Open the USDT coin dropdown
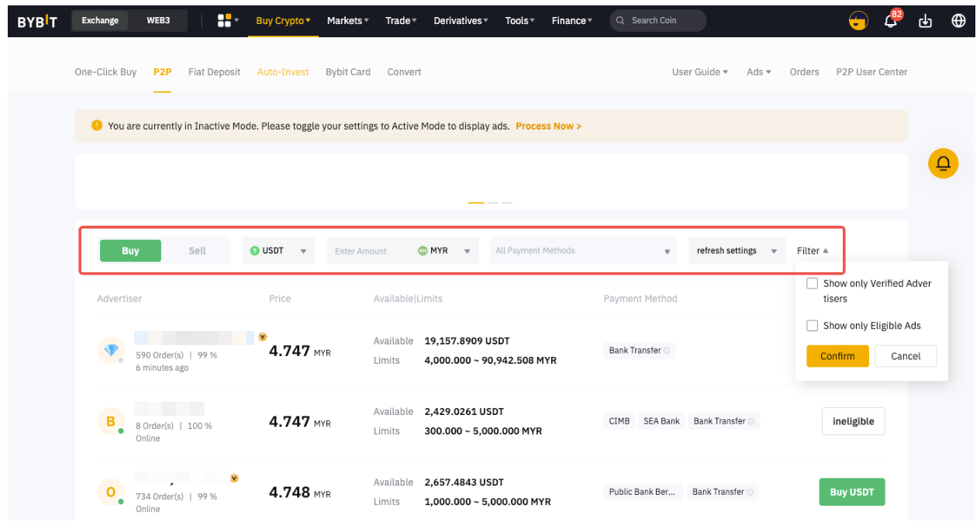The width and height of the screenshot is (980, 529). (x=278, y=251)
